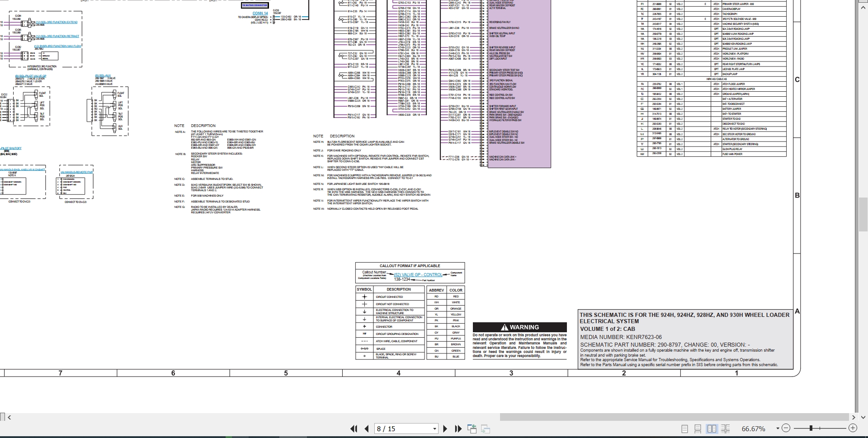Click the FUSE MAIN POWER table cell

pyautogui.click(x=754, y=154)
